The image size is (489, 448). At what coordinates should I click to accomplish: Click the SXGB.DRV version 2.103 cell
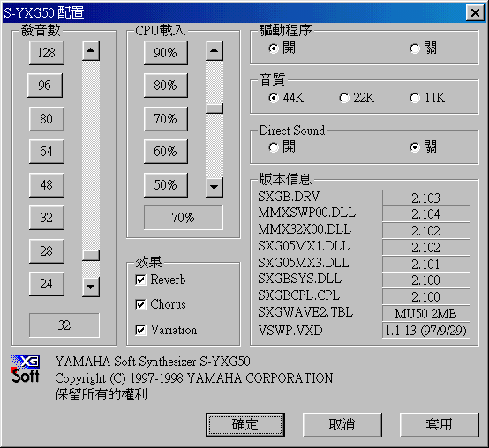click(x=426, y=198)
